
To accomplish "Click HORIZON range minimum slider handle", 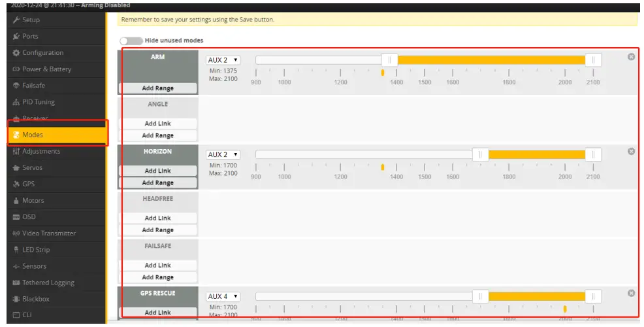I will click(x=481, y=154).
